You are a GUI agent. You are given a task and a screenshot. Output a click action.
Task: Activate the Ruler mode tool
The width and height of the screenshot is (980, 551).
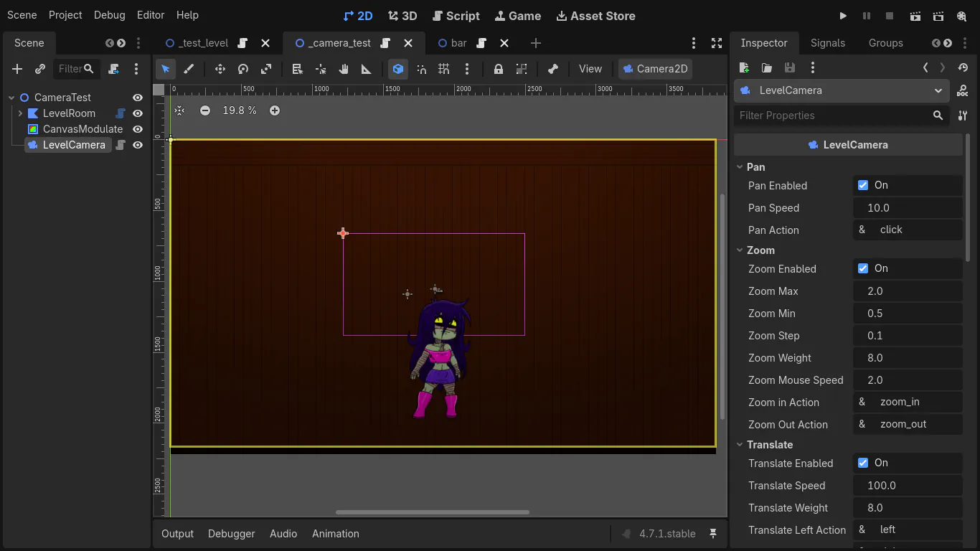[x=367, y=69]
